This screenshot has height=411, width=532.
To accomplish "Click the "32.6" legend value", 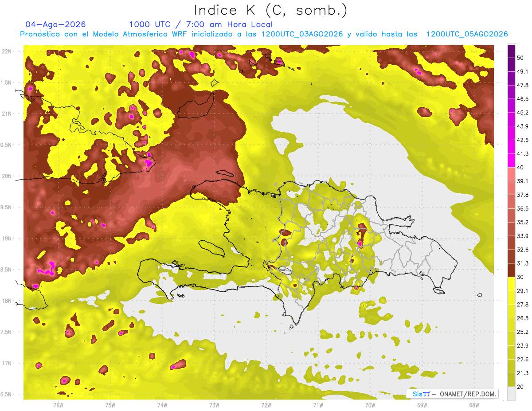I will 523,250.
